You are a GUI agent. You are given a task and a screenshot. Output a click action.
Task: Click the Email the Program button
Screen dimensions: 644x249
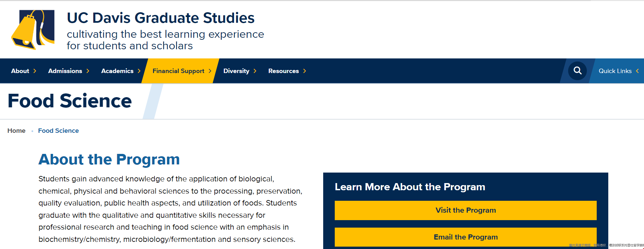pyautogui.click(x=465, y=237)
